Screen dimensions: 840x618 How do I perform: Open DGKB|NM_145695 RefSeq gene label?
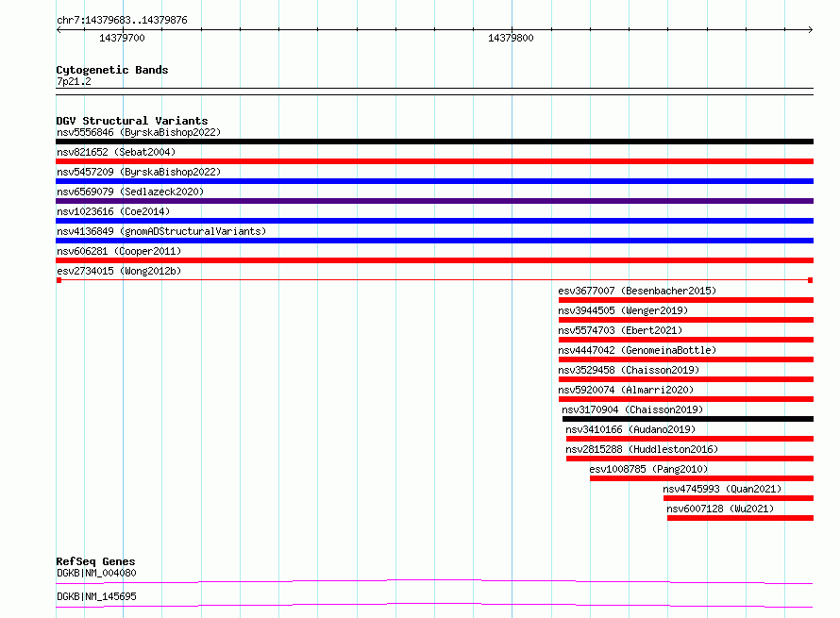point(96,596)
